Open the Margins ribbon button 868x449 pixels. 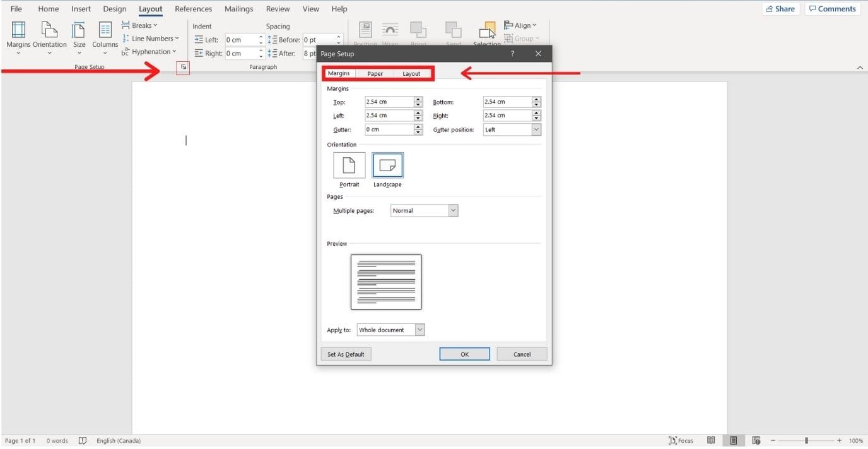pyautogui.click(x=18, y=37)
